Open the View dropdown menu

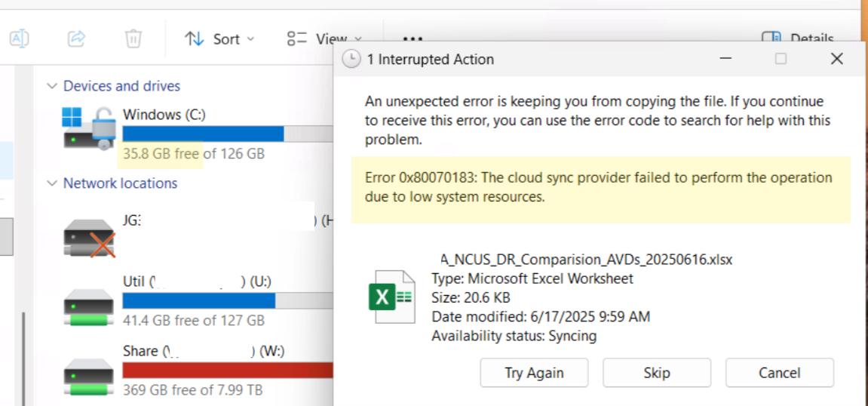(x=323, y=39)
